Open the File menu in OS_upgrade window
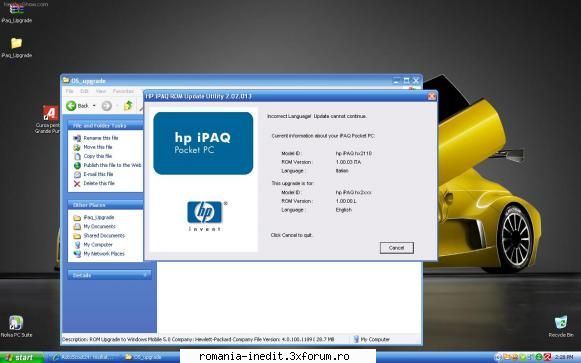 (70, 91)
